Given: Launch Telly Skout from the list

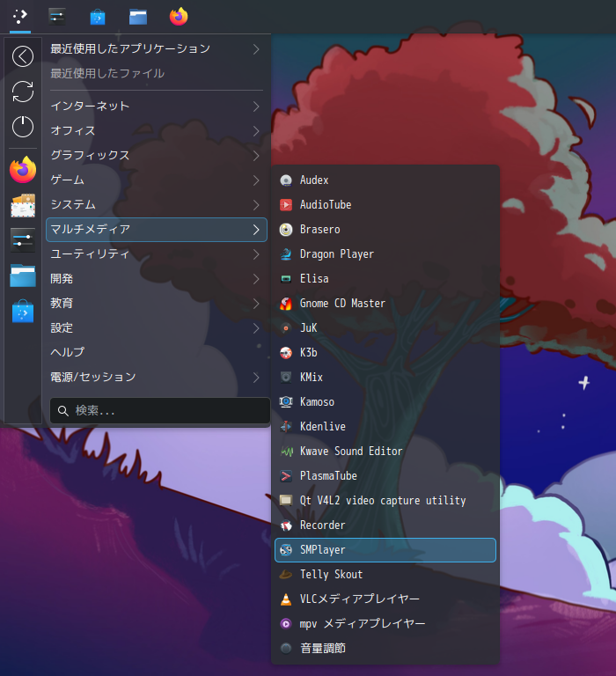Looking at the screenshot, I should coord(385,575).
